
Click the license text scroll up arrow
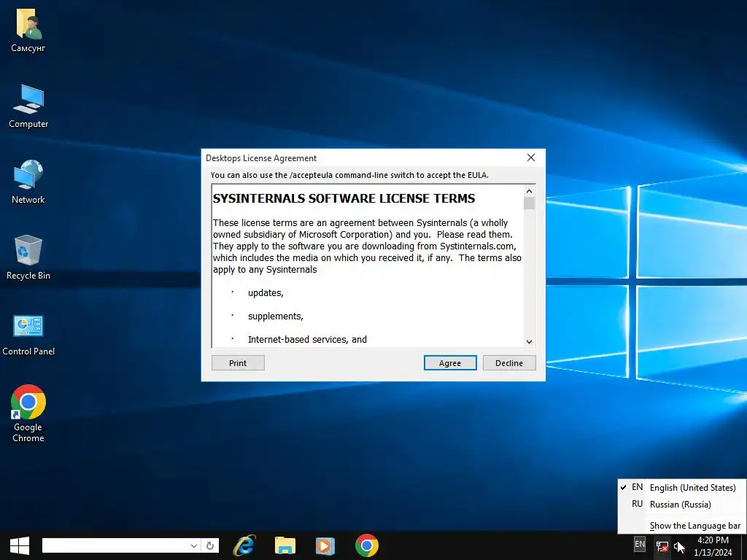pyautogui.click(x=529, y=192)
